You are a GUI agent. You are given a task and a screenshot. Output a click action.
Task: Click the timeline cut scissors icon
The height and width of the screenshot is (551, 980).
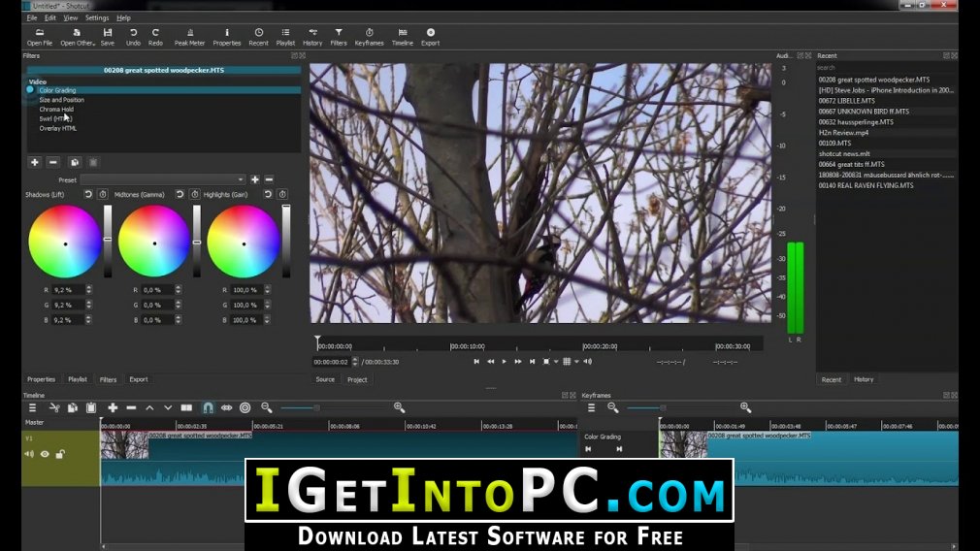point(54,408)
